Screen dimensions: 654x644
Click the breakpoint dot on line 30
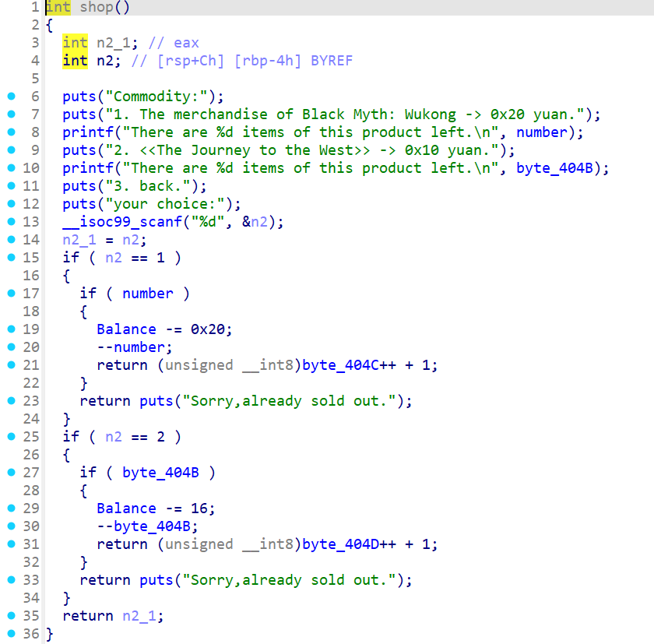click(11, 526)
